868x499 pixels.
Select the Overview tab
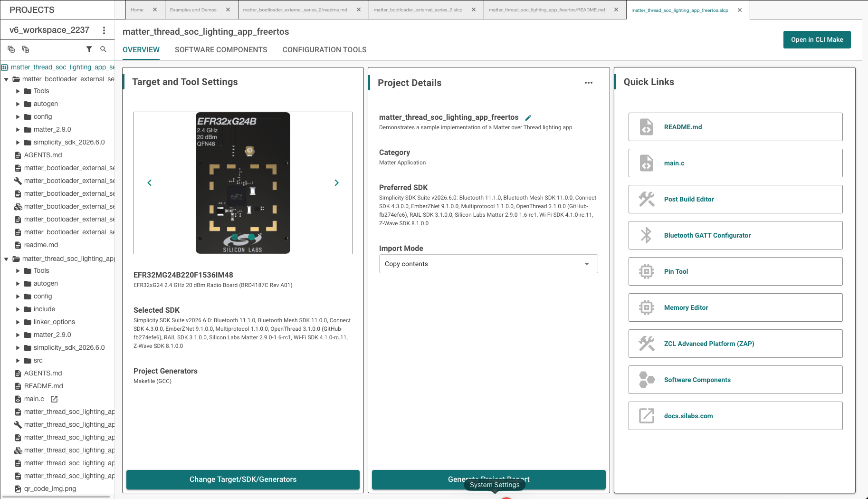tap(141, 50)
